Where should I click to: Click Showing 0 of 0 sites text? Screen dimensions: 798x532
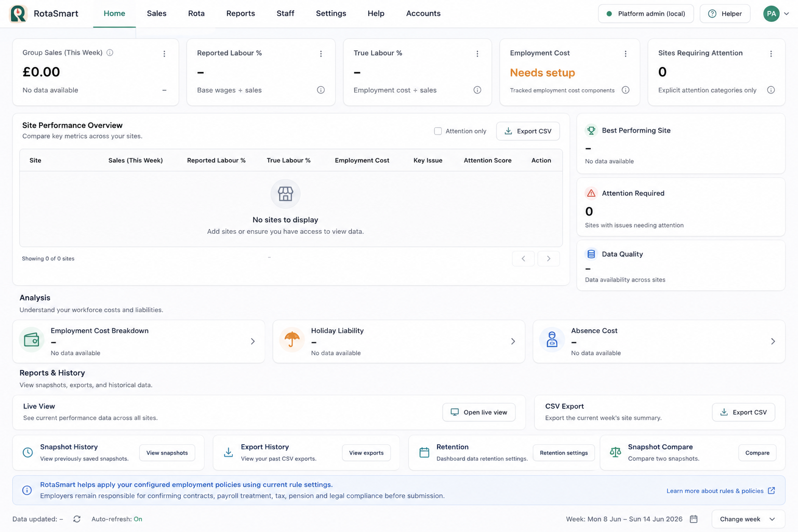(48, 258)
